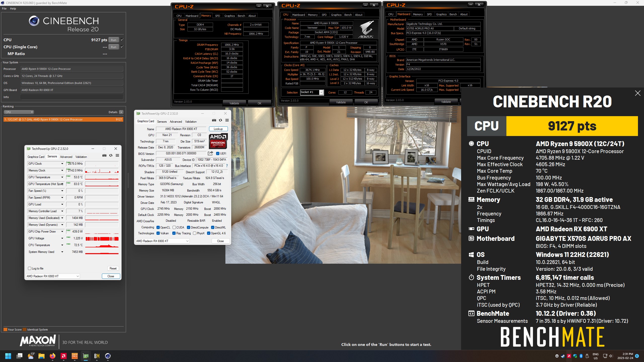Toggle the DirectML checkbox

pyautogui.click(x=213, y=228)
